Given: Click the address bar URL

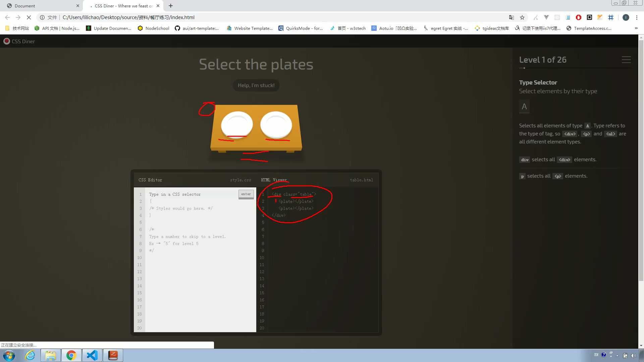Looking at the screenshot, I should coord(128,17).
